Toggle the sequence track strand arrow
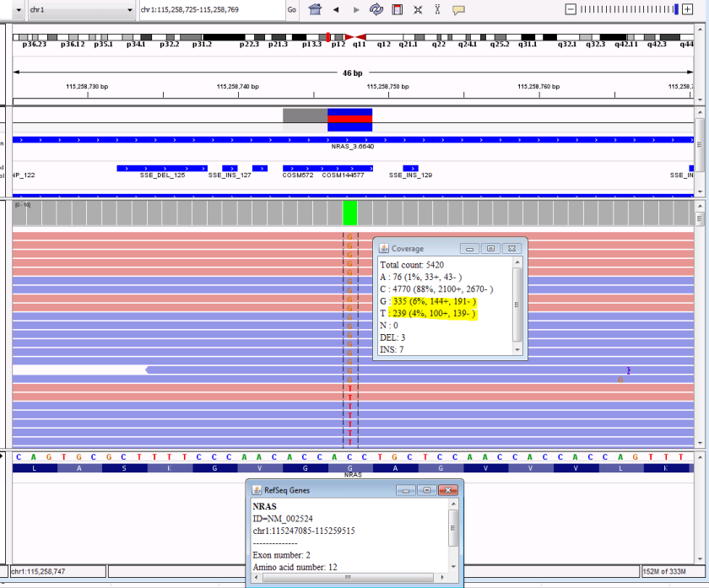 click(6, 456)
